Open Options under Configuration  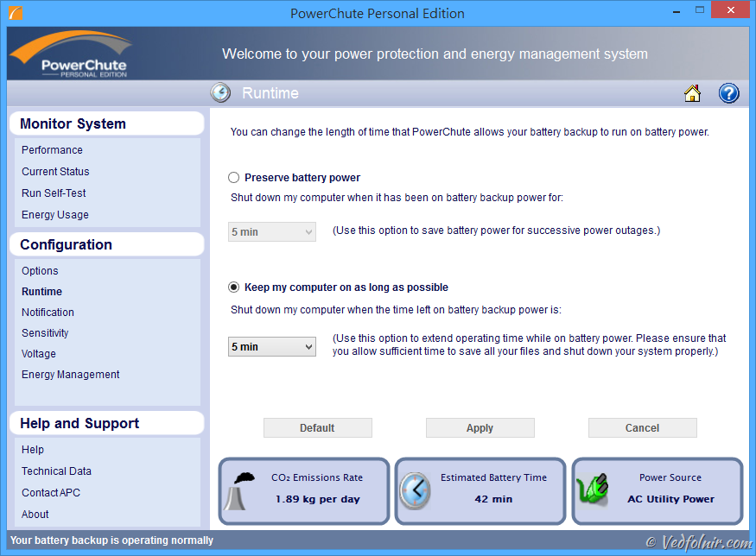40,271
